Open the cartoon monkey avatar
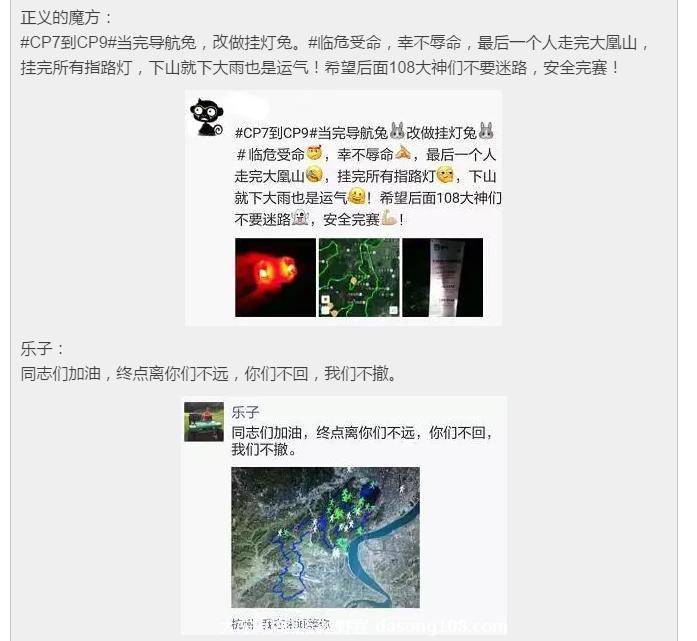 206,117
